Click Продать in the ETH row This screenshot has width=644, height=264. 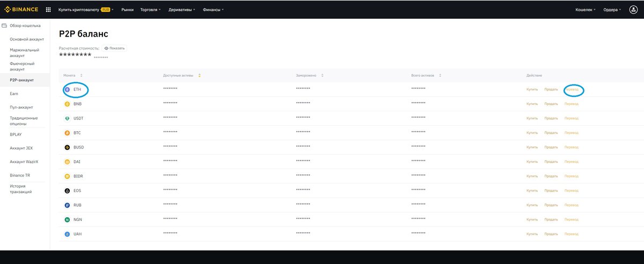point(551,89)
